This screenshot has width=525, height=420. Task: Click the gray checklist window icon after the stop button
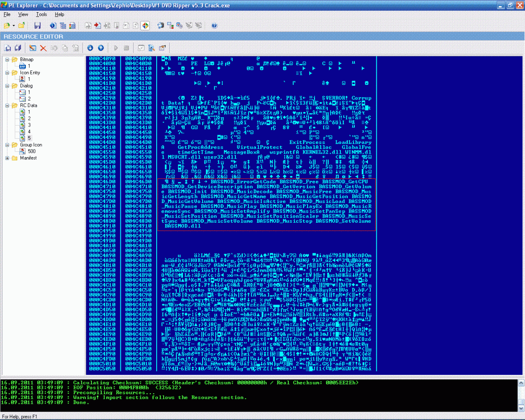[x=141, y=48]
